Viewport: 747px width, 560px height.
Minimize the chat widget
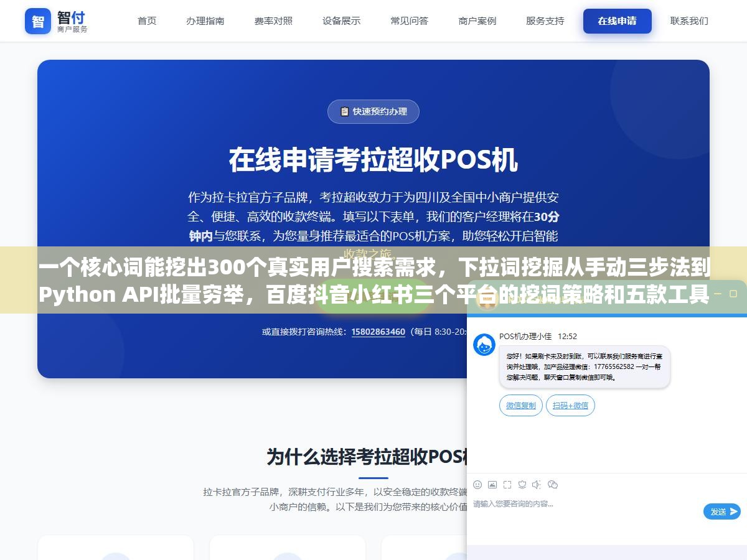716,293
